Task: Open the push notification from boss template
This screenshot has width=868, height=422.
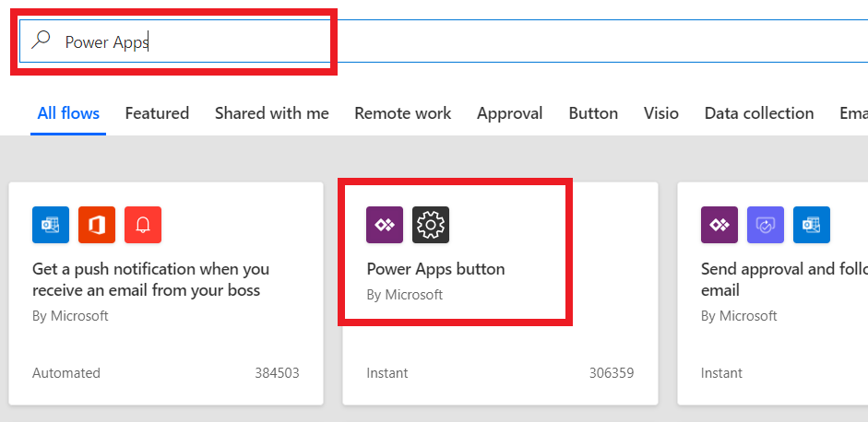Action: pyautogui.click(x=150, y=279)
